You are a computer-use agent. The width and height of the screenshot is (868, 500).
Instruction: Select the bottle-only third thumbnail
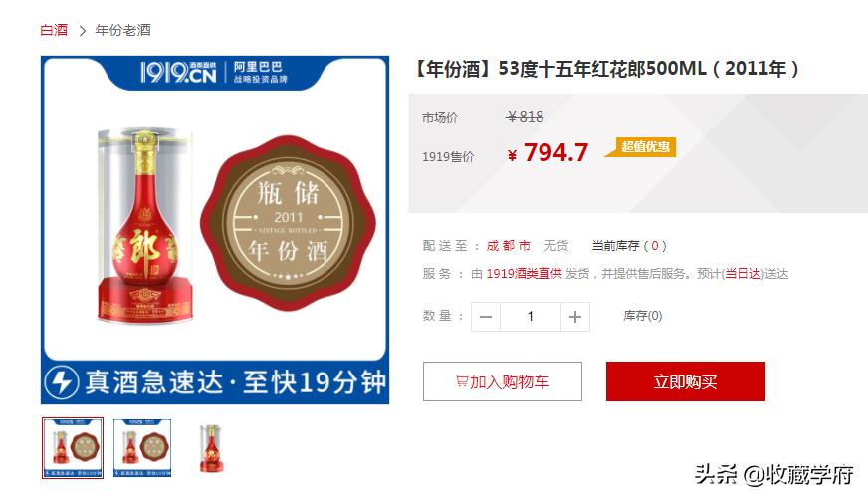click(211, 448)
